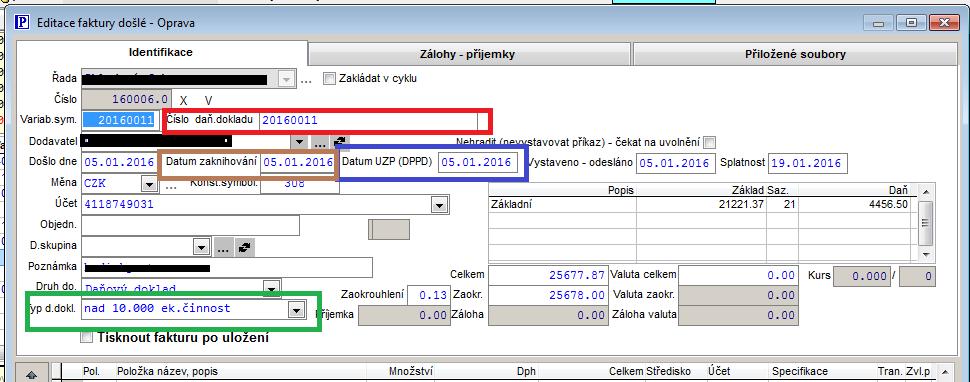Image resolution: width=970 pixels, height=382 pixels.
Task: Open the Přiložené soubory tab
Action: 795,54
